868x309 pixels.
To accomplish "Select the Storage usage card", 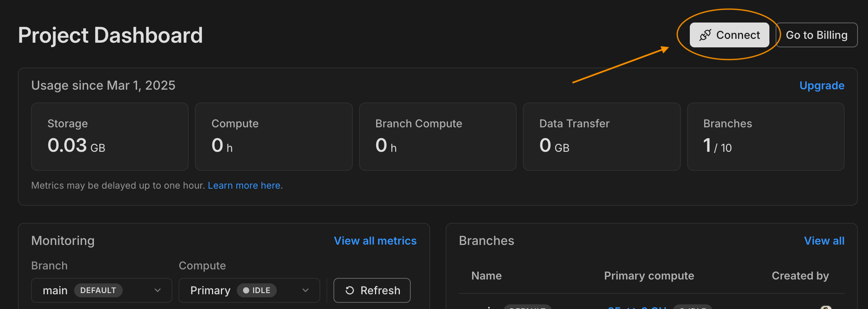I will (x=109, y=137).
